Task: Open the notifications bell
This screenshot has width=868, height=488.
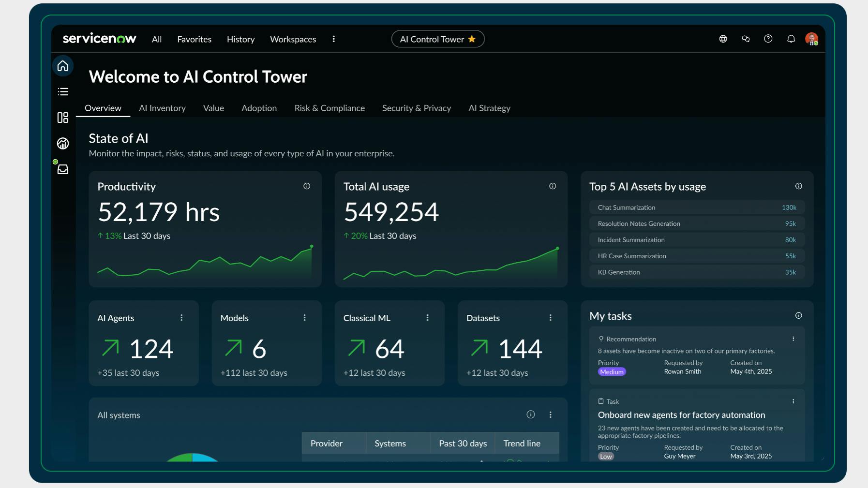Action: tap(791, 39)
